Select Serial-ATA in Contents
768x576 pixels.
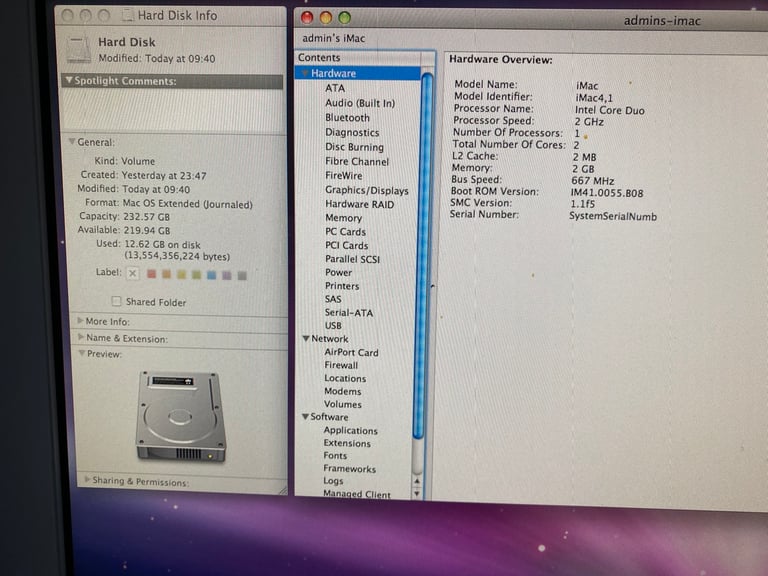(x=349, y=312)
